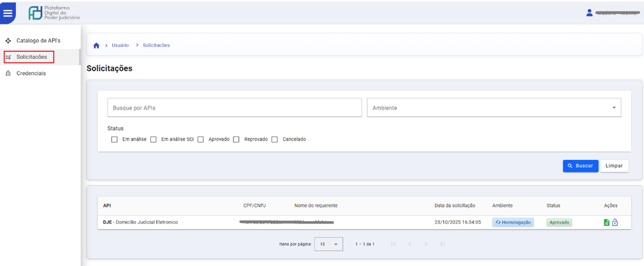This screenshot has width=644, height=266.
Task: Enable the Em análise checkbox
Action: click(114, 140)
